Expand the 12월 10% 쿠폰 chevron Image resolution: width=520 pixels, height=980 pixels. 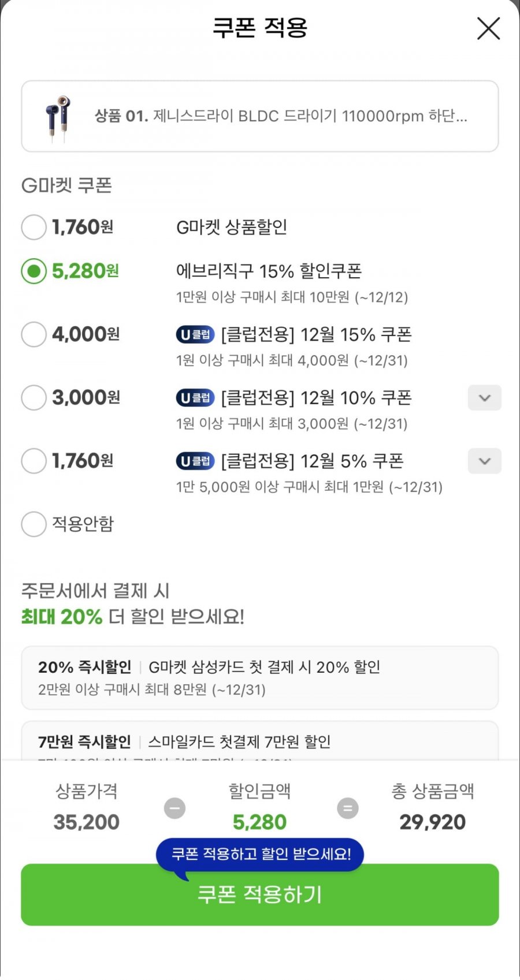(484, 398)
